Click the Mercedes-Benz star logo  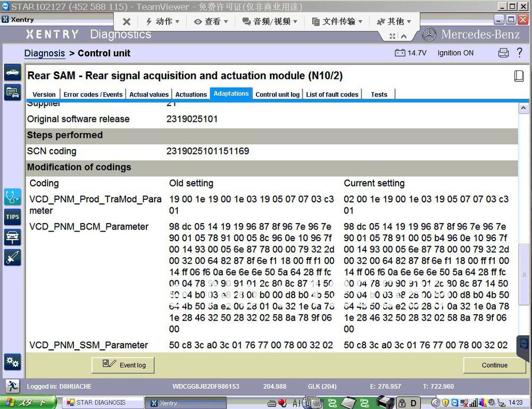click(x=429, y=34)
